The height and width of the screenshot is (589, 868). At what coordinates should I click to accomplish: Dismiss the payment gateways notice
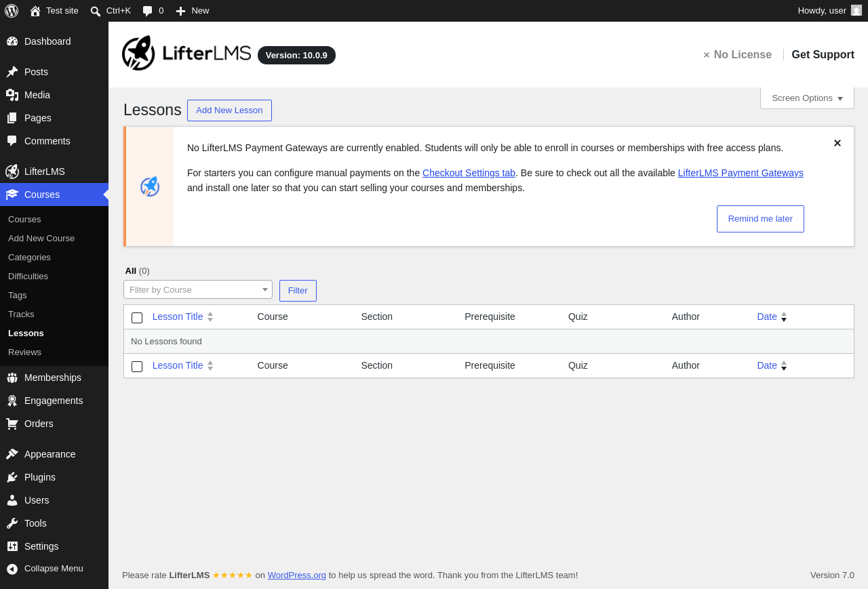point(837,143)
